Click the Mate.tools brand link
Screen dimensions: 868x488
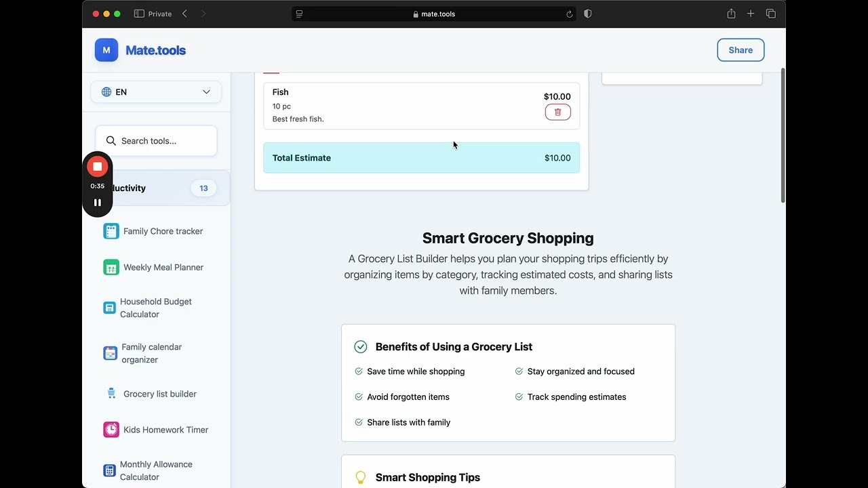[x=155, y=50]
